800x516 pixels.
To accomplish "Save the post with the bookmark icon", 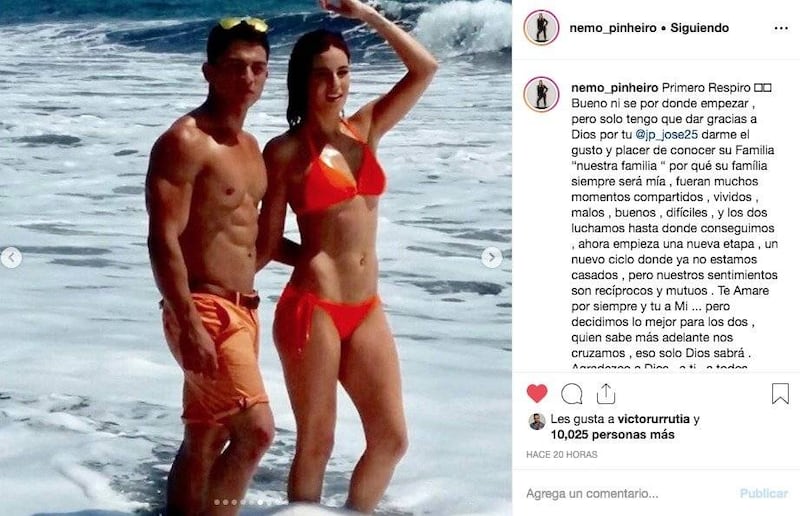I will pyautogui.click(x=780, y=394).
